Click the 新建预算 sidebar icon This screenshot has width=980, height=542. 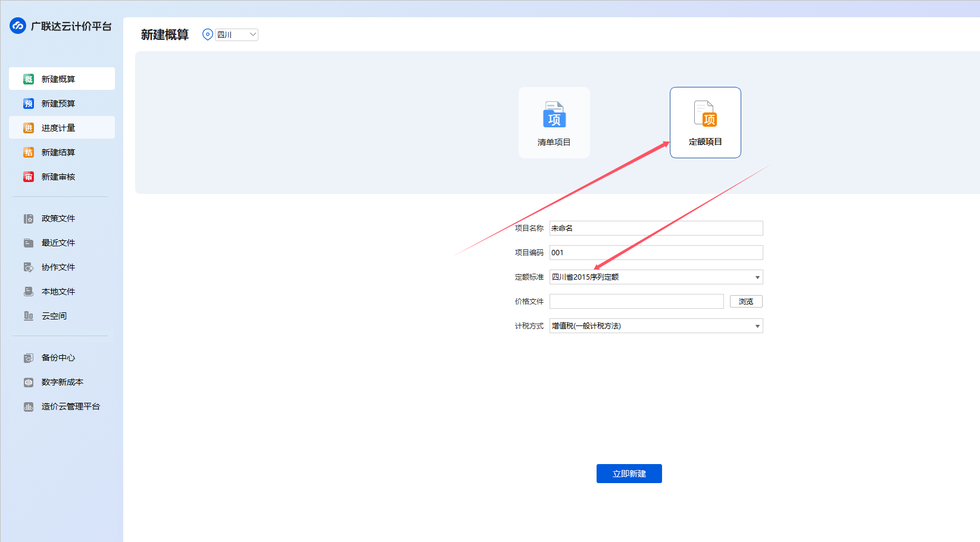pos(29,104)
